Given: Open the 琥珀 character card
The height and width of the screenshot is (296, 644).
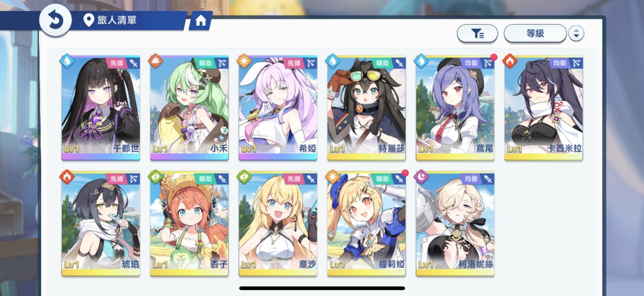Looking at the screenshot, I should coord(101,224).
